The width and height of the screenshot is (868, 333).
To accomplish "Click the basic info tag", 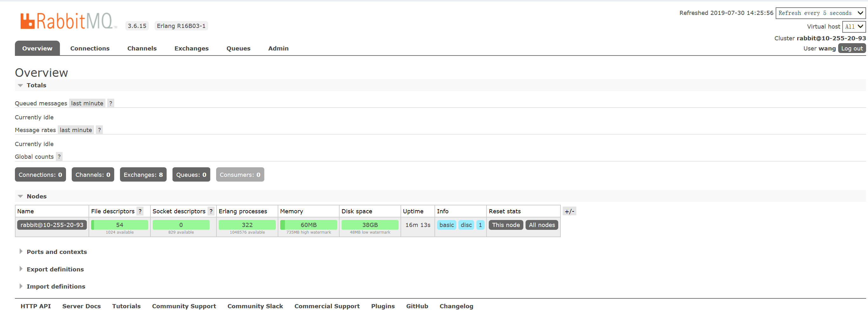I will click(447, 225).
